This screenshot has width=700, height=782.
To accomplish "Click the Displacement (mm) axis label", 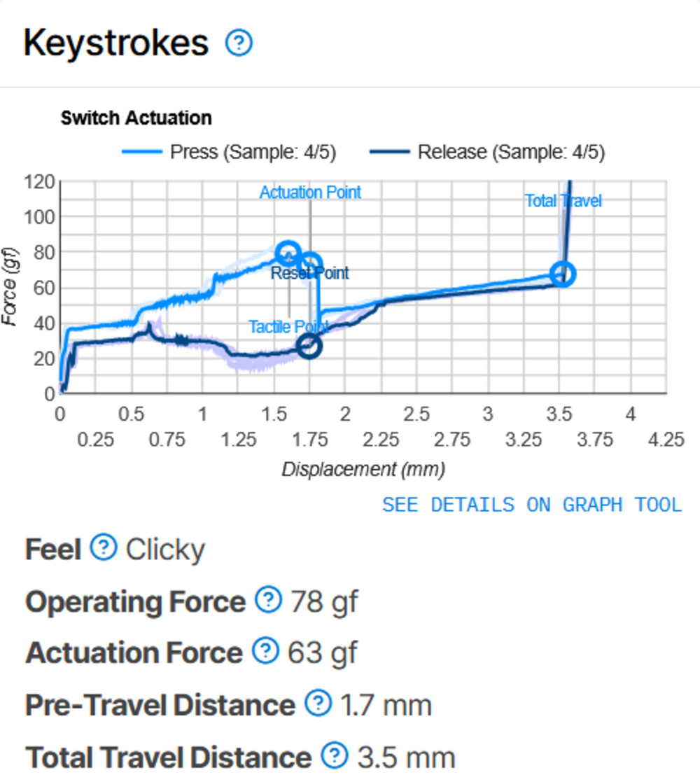I will [364, 469].
